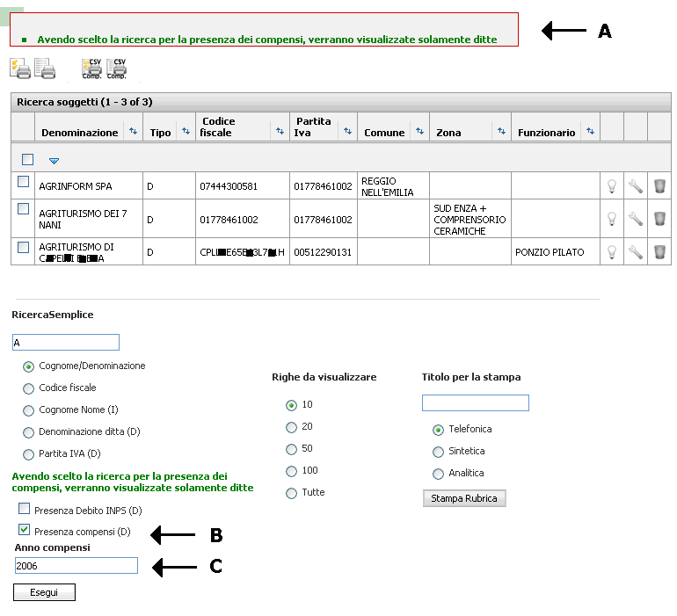Click the Funzionario column header

click(x=547, y=133)
